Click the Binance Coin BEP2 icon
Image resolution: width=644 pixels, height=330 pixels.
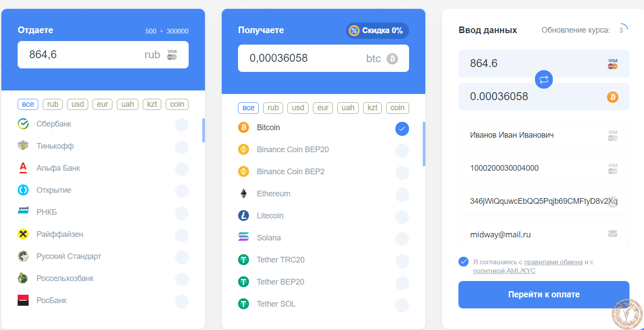point(243,172)
